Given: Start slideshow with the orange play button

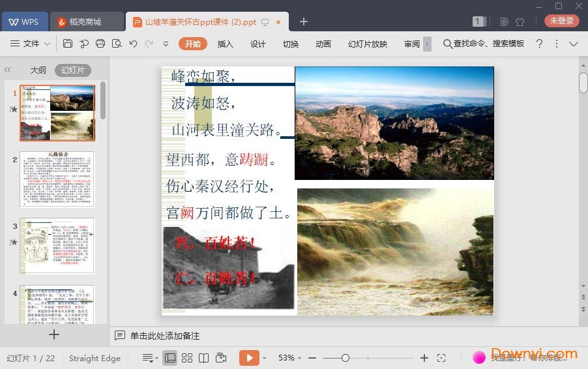Looking at the screenshot, I should (250, 358).
